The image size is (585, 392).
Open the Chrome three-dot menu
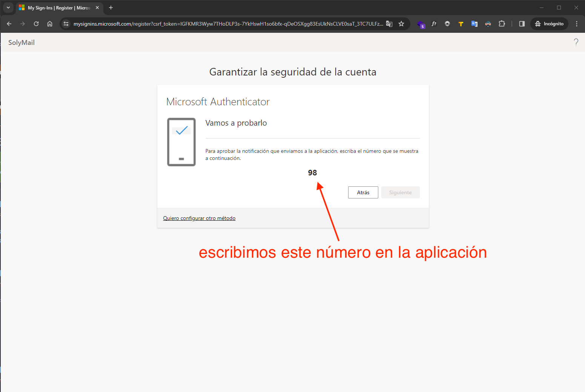[576, 24]
